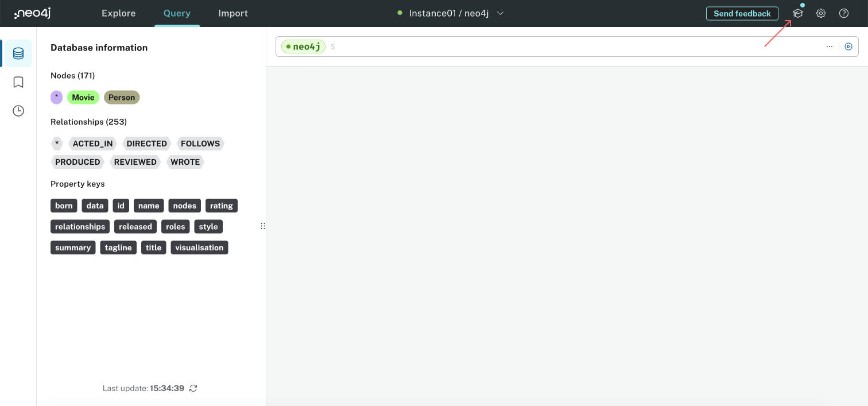The image size is (868, 406).
Task: Switch to the Import tab
Action: pos(232,13)
